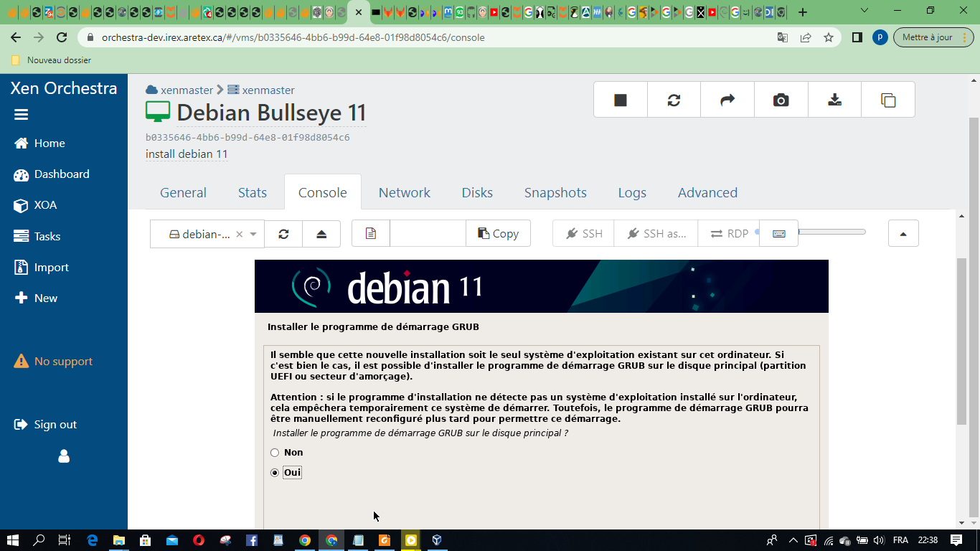Reload the debian ISO refresh icon
Screen dimensions: 980x551
[283, 234]
